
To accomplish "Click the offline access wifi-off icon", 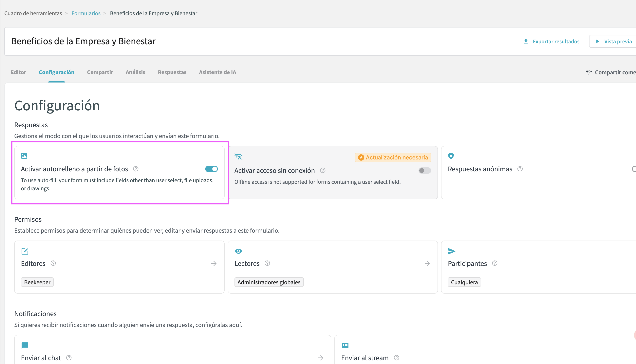I will pos(238,156).
